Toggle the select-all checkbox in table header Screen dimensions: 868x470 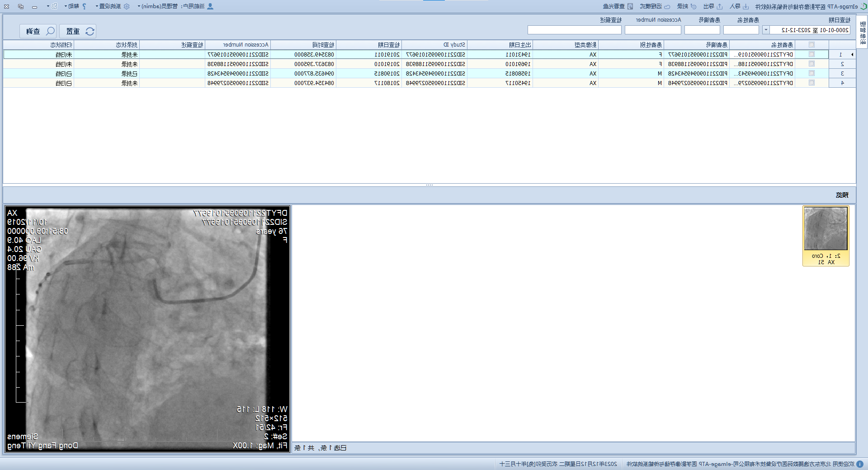(x=811, y=45)
